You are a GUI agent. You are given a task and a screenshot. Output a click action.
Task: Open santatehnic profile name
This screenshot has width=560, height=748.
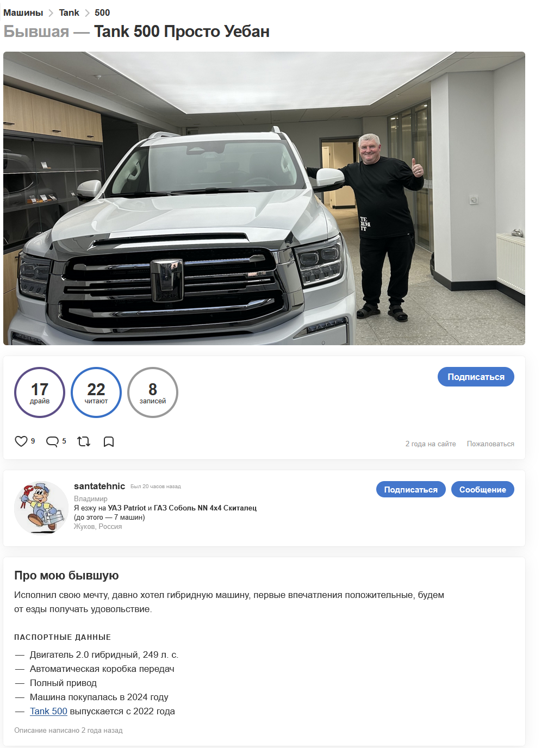point(99,486)
